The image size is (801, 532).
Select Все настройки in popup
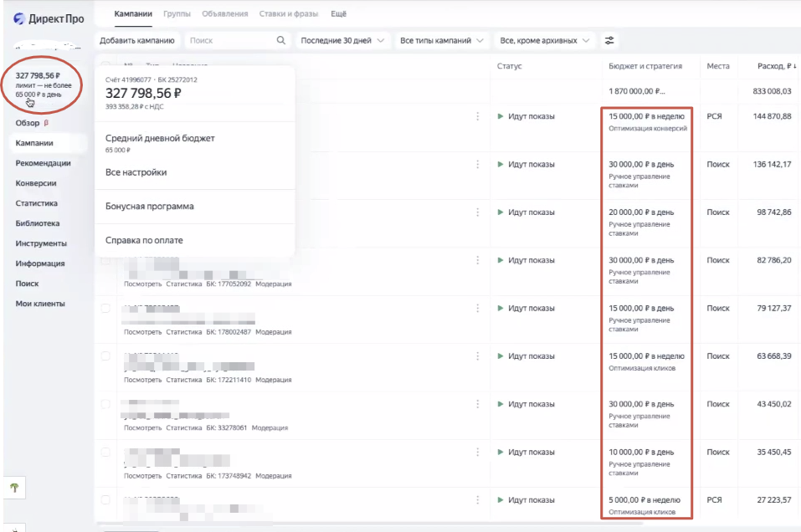point(136,172)
